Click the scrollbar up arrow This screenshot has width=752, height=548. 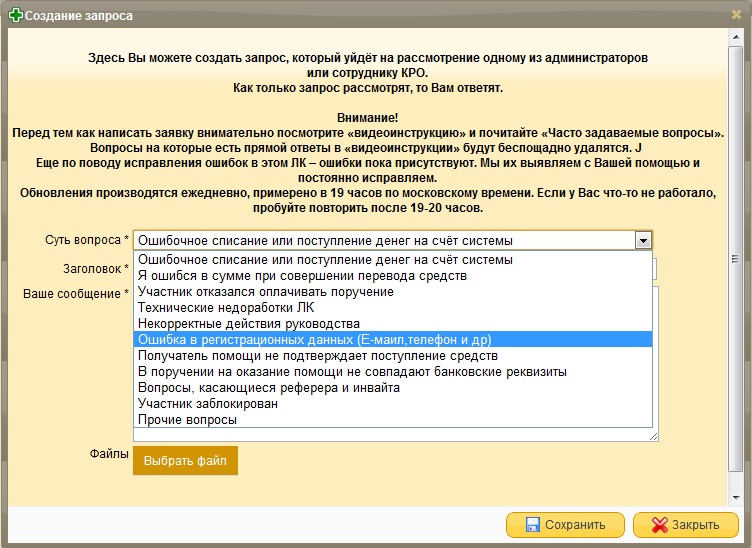click(736, 36)
